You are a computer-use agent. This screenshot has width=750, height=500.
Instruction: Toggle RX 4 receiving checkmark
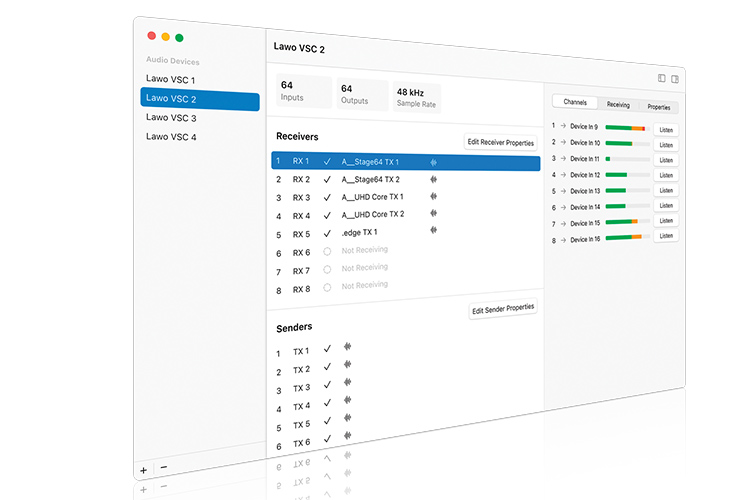[x=327, y=215]
